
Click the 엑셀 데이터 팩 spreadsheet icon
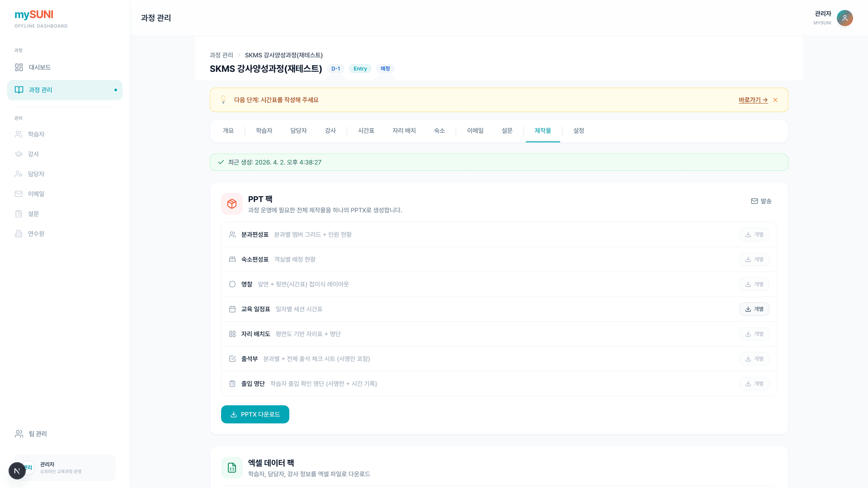pyautogui.click(x=232, y=468)
